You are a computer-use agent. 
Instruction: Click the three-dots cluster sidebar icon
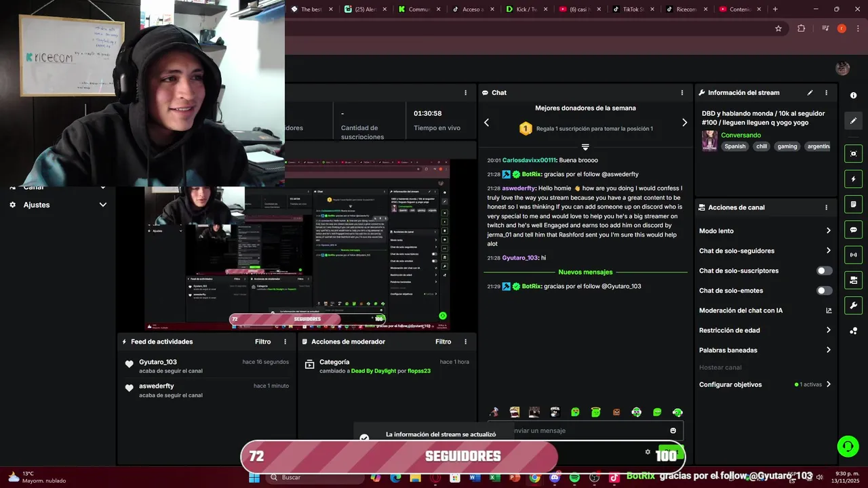853,331
